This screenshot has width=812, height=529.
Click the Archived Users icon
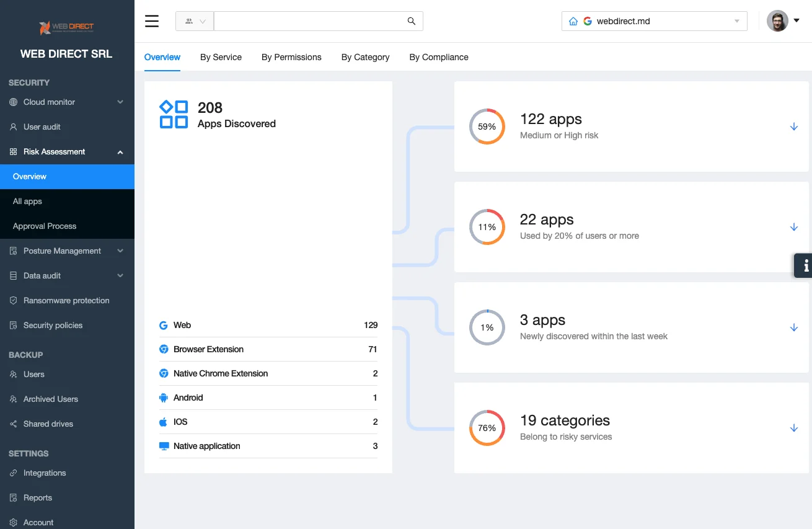pos(14,399)
